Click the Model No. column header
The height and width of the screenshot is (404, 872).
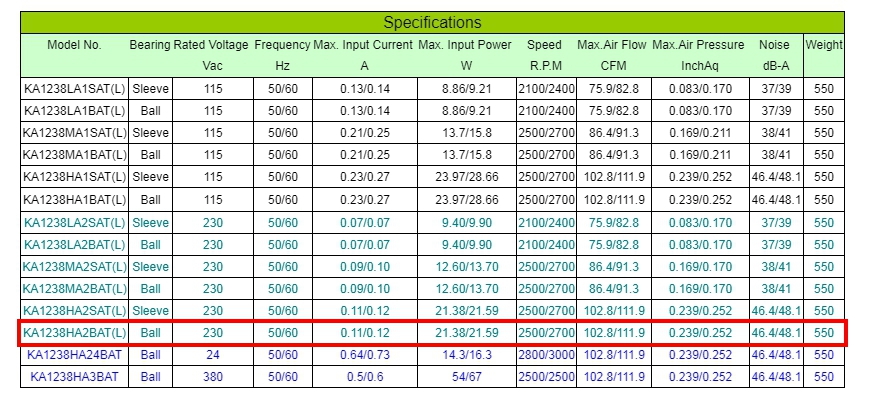[x=75, y=45]
